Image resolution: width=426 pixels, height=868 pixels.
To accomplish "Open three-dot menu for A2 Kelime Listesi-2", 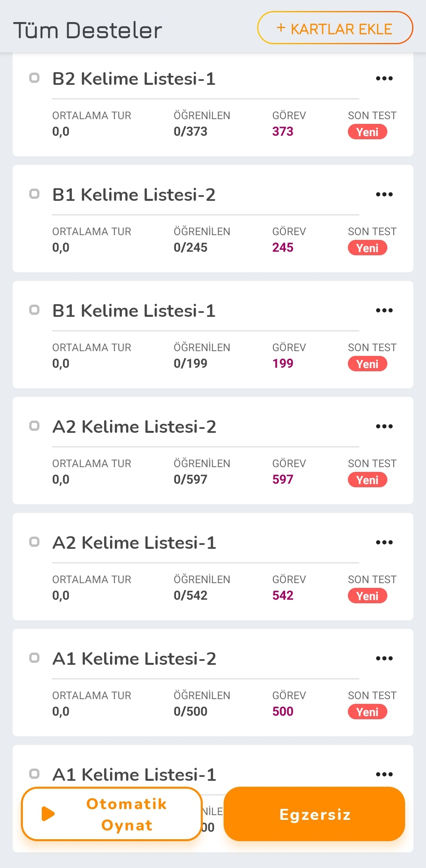I will (x=384, y=427).
